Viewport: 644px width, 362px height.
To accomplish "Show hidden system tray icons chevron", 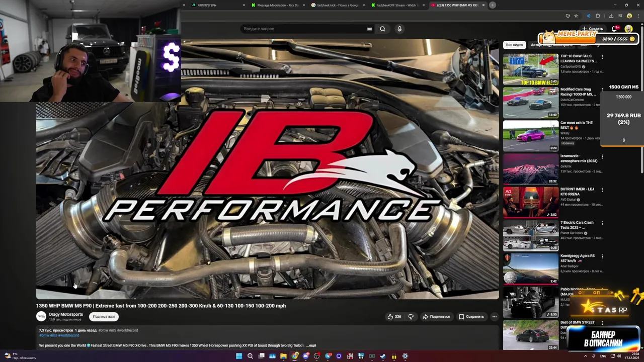I will (586, 356).
